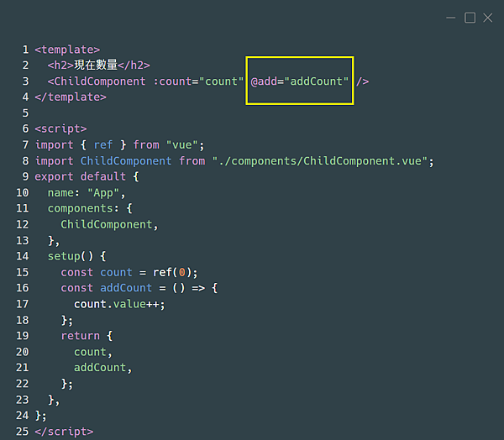The image size is (504, 440).
Task: Click the export default statement
Action: 81,176
